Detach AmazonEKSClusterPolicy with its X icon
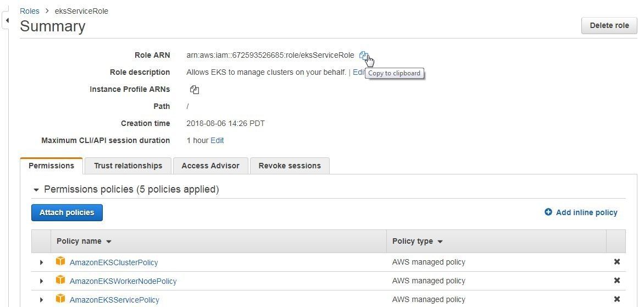Screen dimensions: 644x307 (617, 262)
